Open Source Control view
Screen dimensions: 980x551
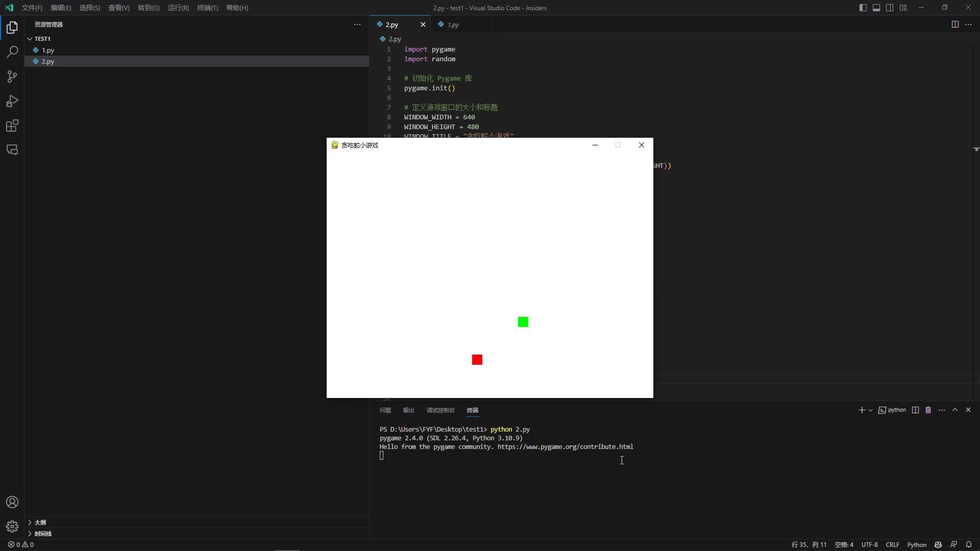click(12, 77)
